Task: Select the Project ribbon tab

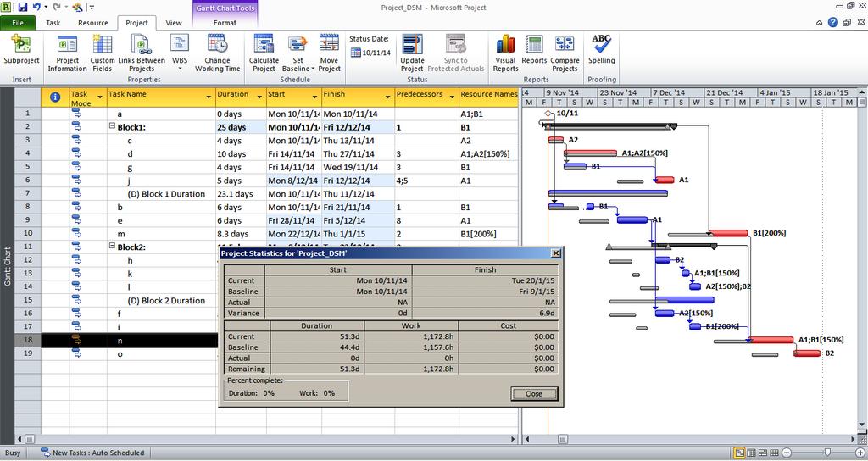Action: coord(136,23)
